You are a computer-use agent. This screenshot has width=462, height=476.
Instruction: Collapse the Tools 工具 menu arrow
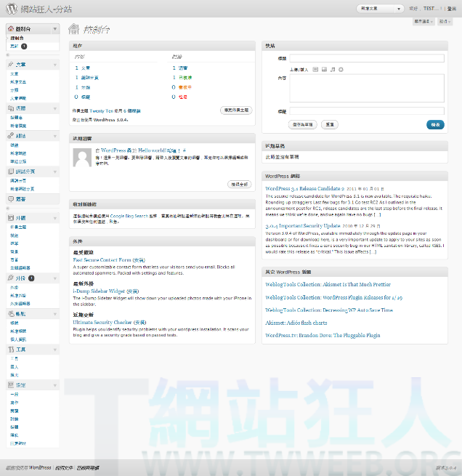55,350
